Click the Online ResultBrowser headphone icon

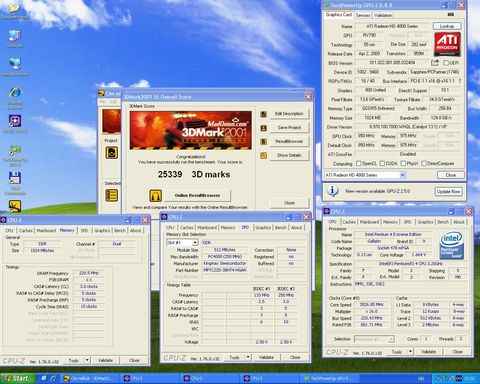tap(155, 195)
